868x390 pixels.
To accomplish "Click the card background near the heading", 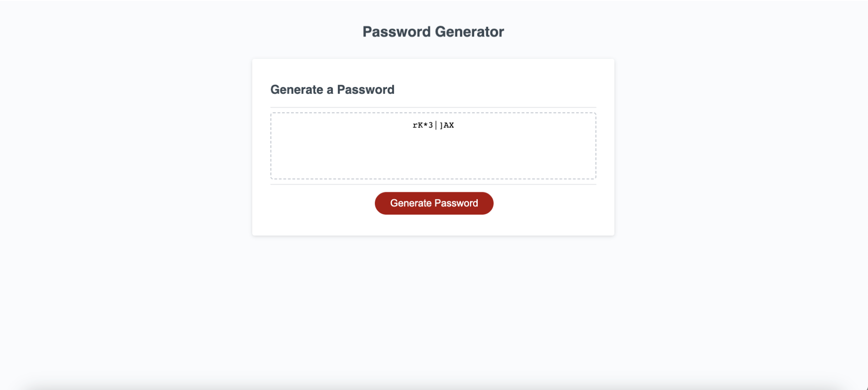I will coord(501,90).
